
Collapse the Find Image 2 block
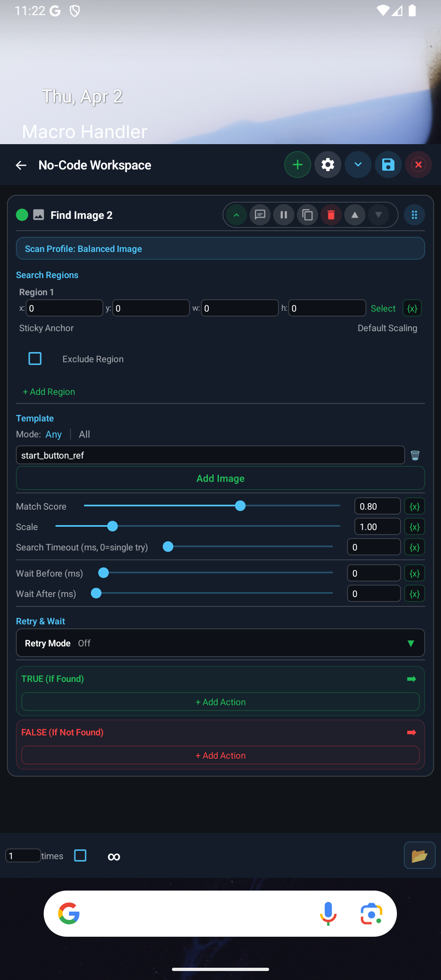click(236, 215)
